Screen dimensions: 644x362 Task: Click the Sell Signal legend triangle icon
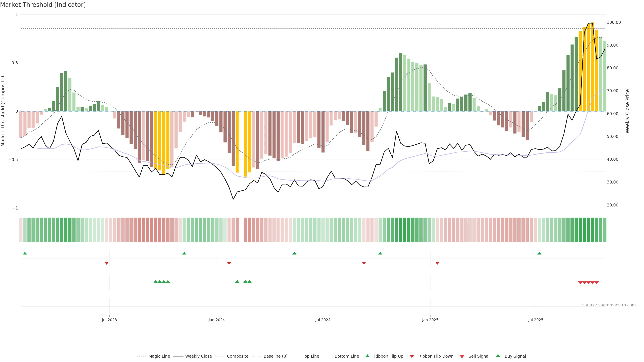[x=462, y=356]
